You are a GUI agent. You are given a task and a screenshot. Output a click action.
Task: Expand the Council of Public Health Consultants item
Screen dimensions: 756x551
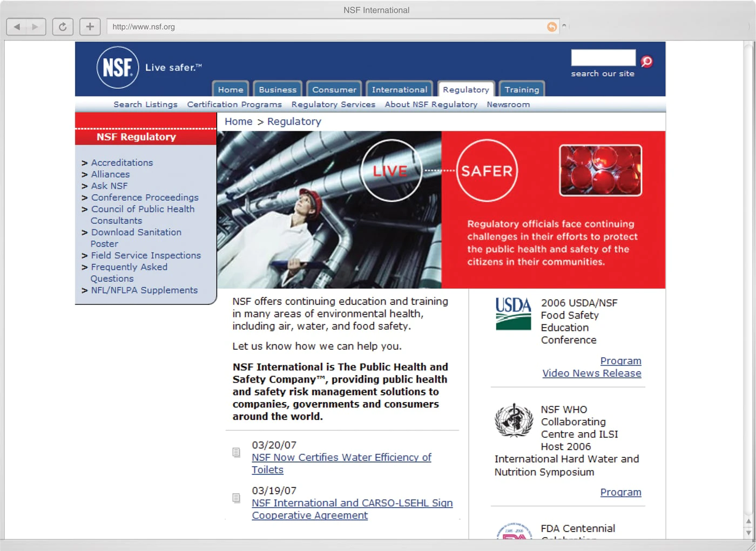click(x=143, y=209)
